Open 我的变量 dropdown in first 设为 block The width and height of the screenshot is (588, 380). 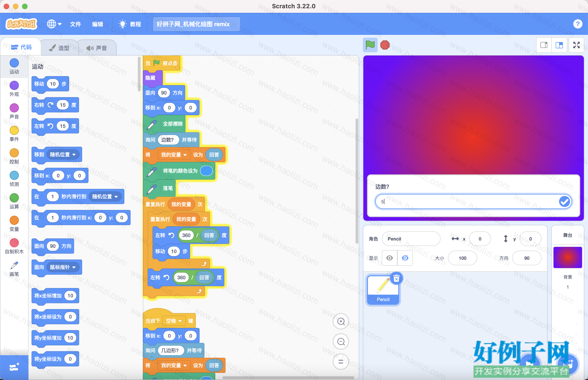point(174,155)
